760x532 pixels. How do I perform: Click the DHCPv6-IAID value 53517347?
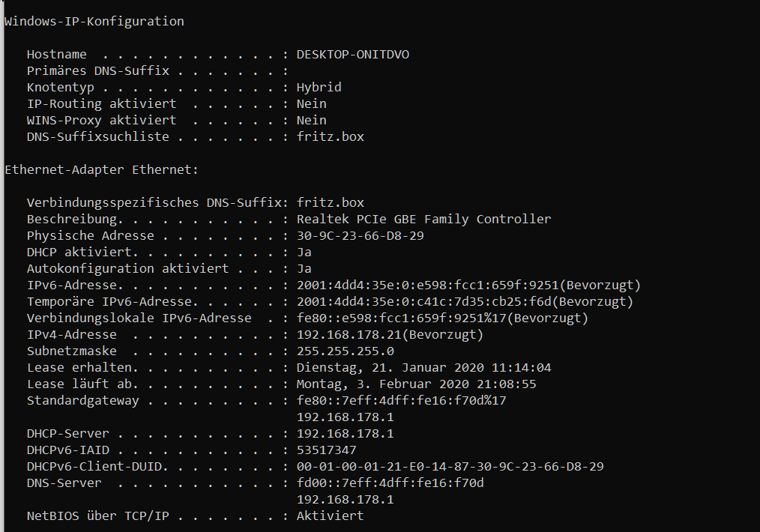326,450
